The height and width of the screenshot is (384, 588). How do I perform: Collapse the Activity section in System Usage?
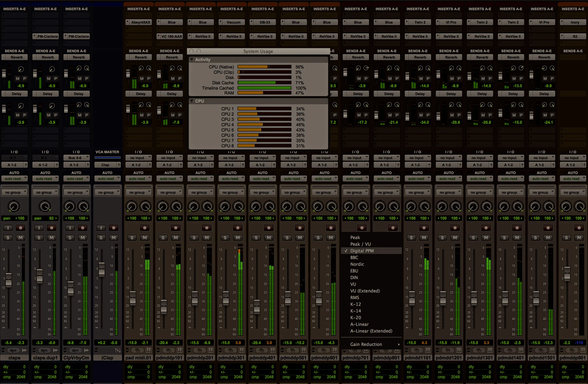tap(192, 60)
